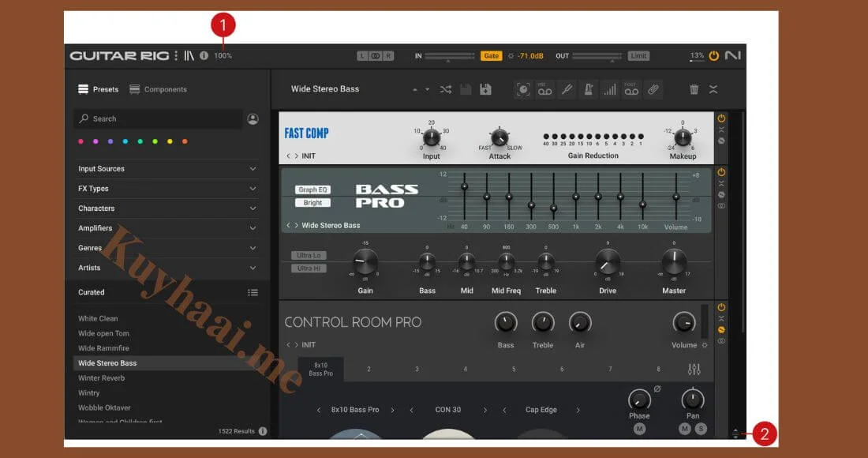The image size is (868, 458).
Task: Select next preset with the down arrow
Action: [428, 90]
